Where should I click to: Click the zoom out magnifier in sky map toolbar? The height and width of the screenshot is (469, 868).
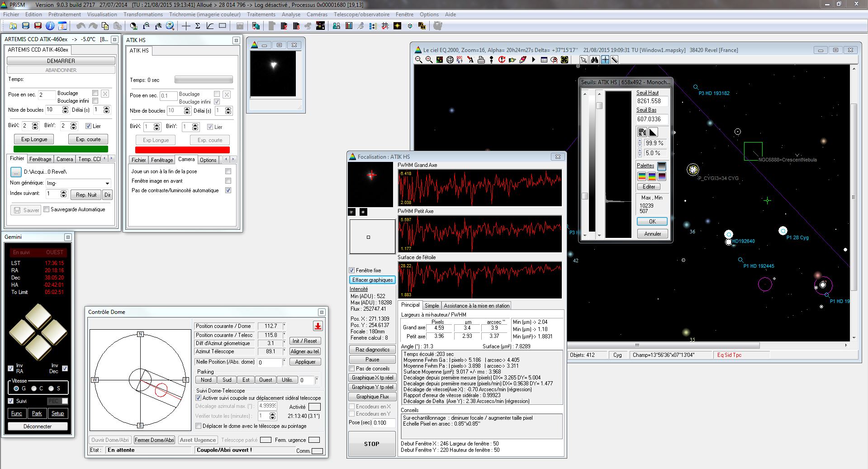tap(418, 60)
